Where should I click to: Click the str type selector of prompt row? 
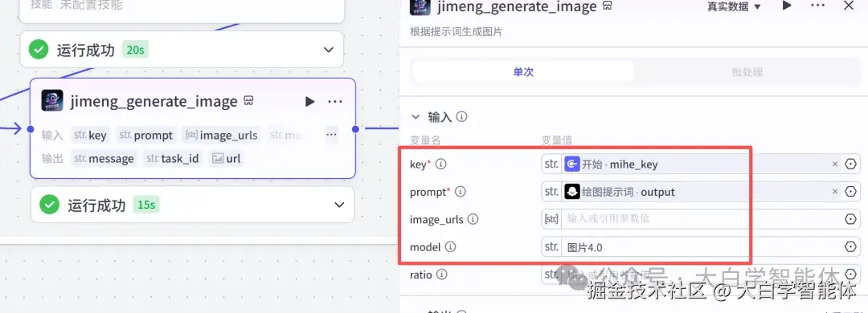[x=551, y=192]
